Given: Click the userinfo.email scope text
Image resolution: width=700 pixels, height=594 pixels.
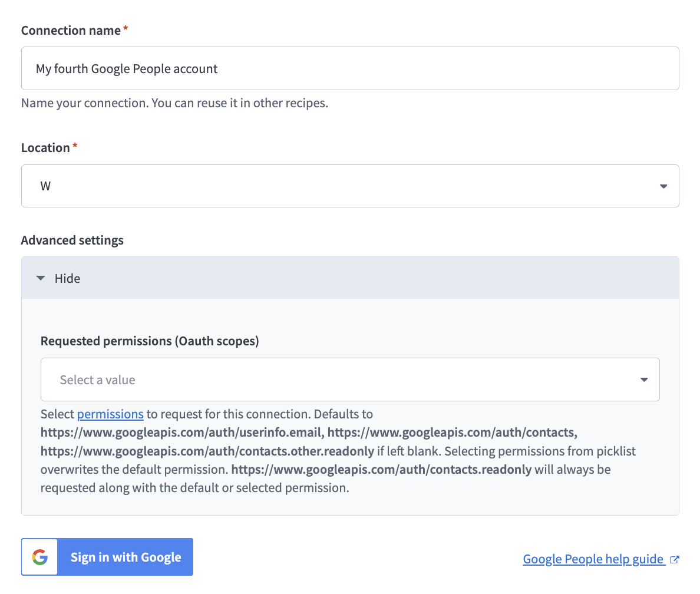Looking at the screenshot, I should pyautogui.click(x=182, y=433).
